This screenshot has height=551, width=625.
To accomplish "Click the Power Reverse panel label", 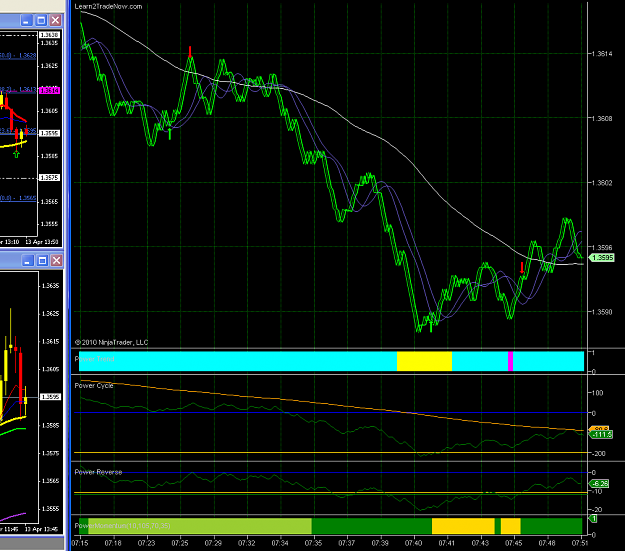I will 98,472.
